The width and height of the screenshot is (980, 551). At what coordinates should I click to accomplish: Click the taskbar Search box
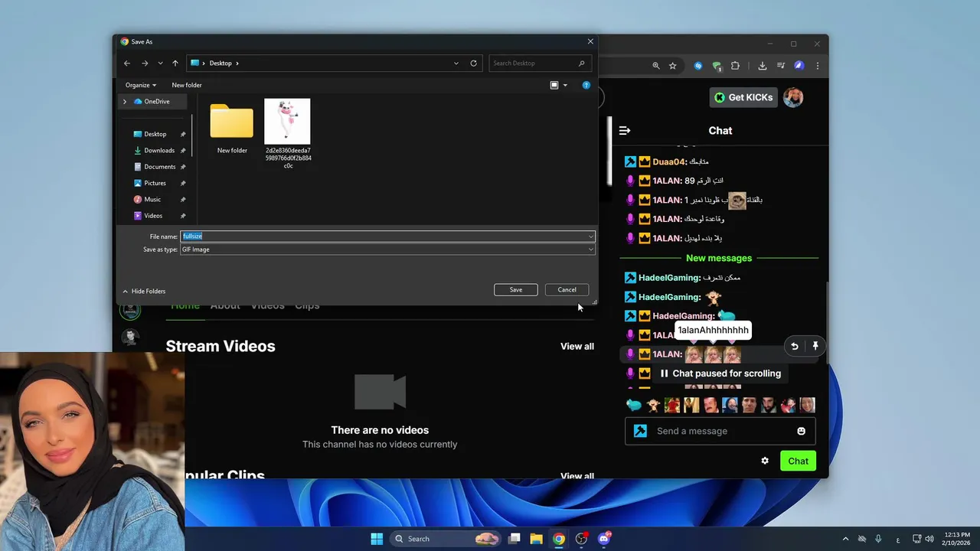pyautogui.click(x=446, y=539)
